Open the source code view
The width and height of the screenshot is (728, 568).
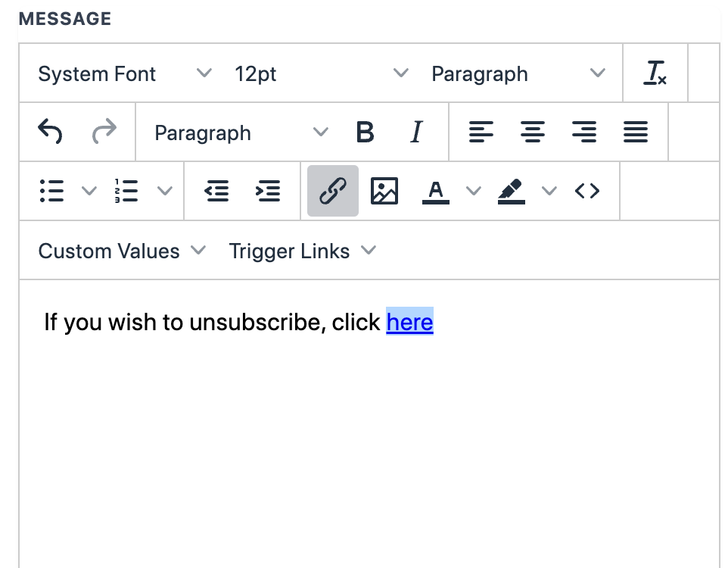point(587,191)
